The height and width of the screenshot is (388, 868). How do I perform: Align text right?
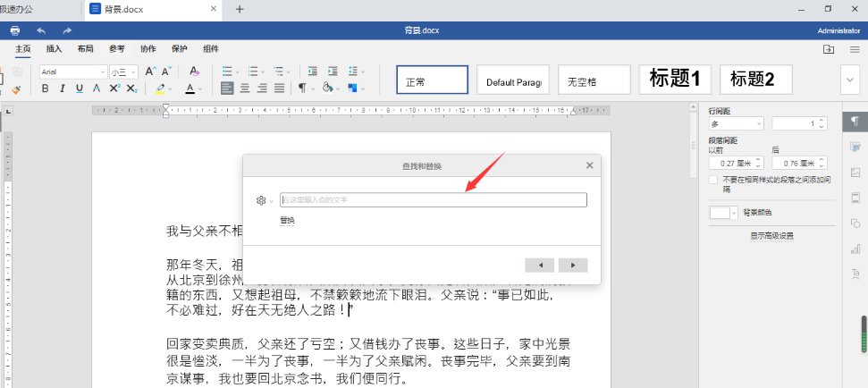click(x=263, y=88)
